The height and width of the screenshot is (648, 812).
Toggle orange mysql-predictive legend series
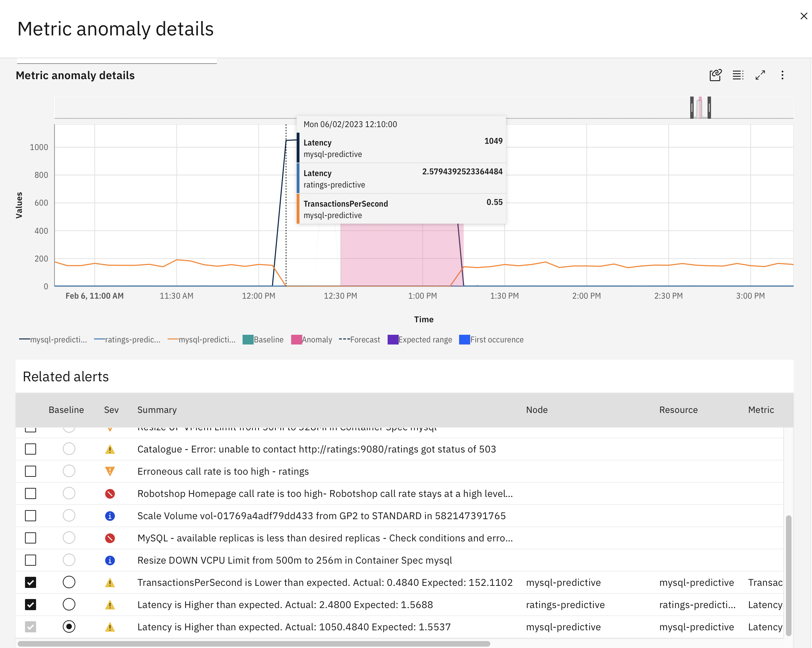pyautogui.click(x=202, y=340)
